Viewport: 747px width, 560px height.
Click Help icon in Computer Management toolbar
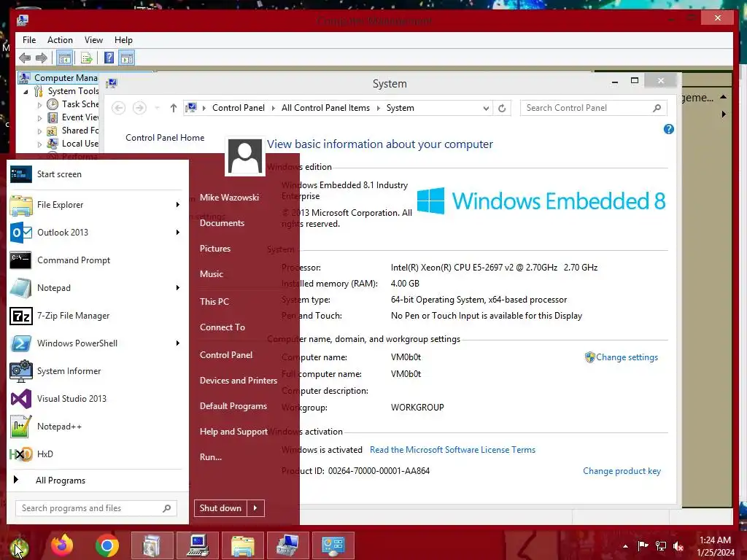click(109, 58)
